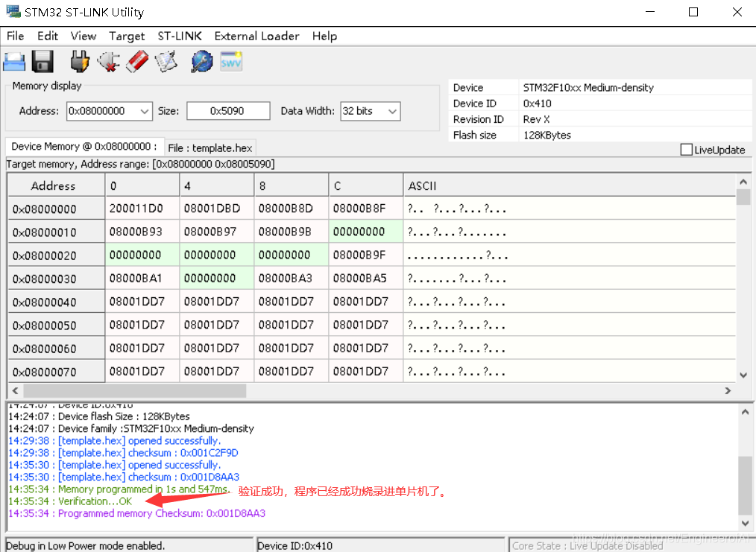This screenshot has width=756, height=552.
Task: Click log line Memory programmed in 1s
Action: point(119,489)
